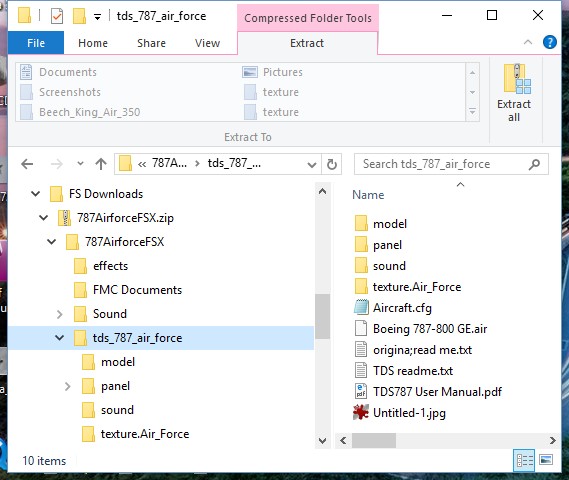Open the Help question mark icon
The width and height of the screenshot is (569, 480).
tap(549, 42)
